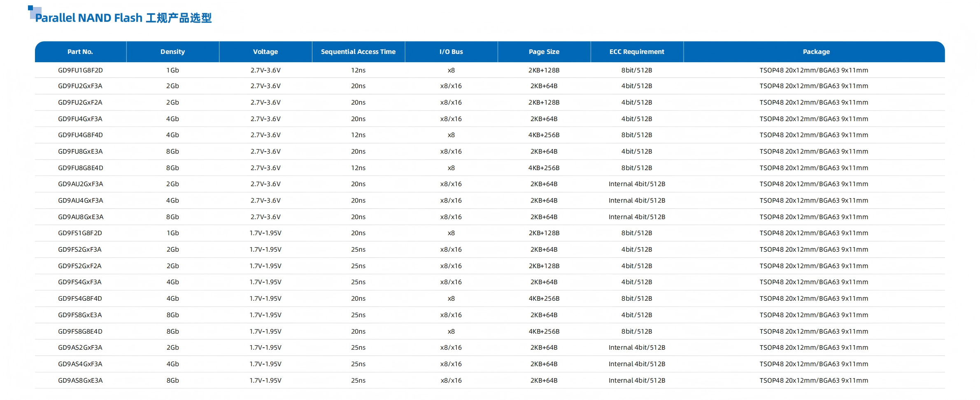This screenshot has height=400, width=980.
Task: Click part number GD9FS1G8F2D
Action: [80, 233]
